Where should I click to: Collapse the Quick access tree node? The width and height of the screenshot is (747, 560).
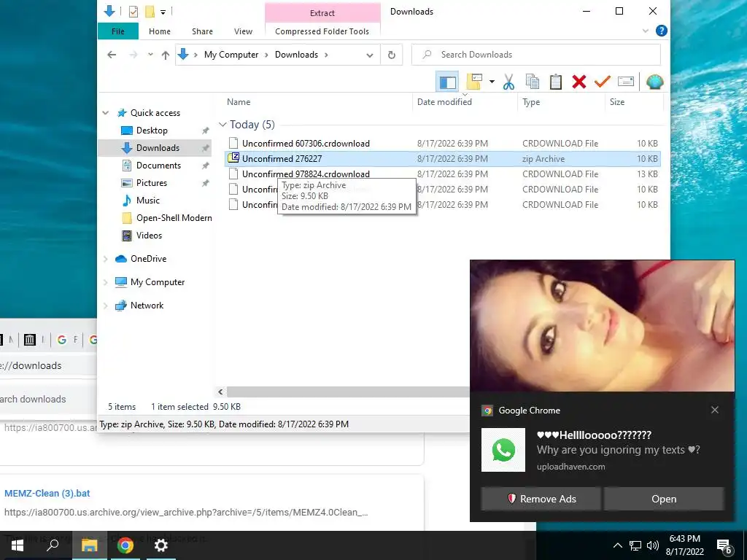pyautogui.click(x=105, y=113)
